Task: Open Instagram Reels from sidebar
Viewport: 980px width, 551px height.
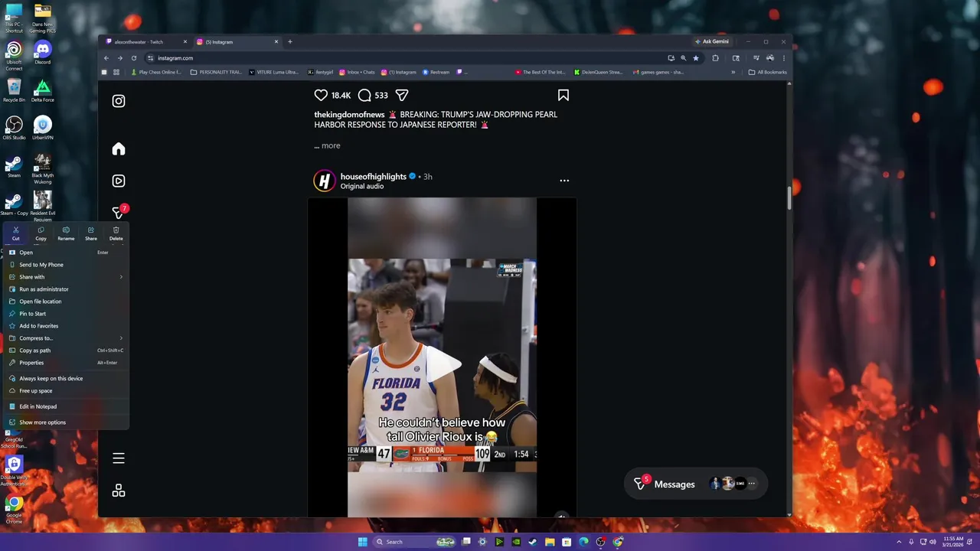Action: [x=119, y=181]
